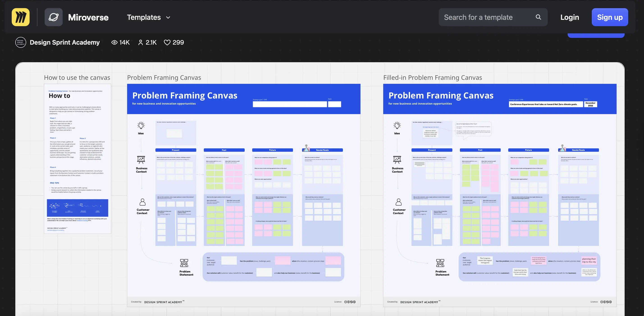Open the Miroverse home link
Image resolution: width=644 pixels, height=316 pixels.
(x=88, y=17)
